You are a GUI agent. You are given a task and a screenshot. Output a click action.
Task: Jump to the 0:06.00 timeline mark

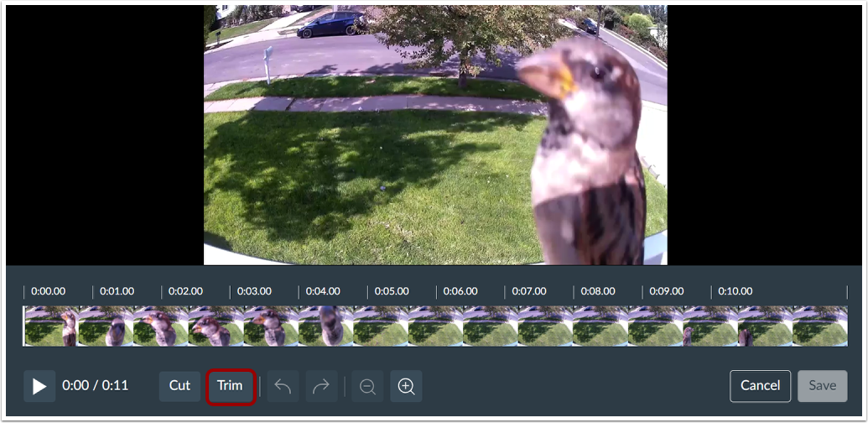coord(460,291)
